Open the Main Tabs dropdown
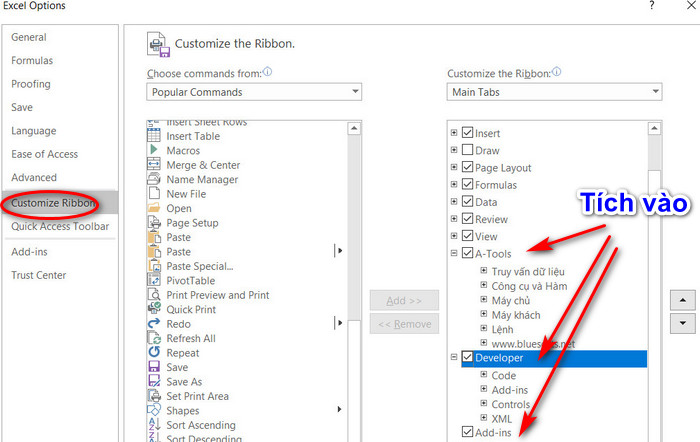Screen dimensions: 700x442 (554, 92)
